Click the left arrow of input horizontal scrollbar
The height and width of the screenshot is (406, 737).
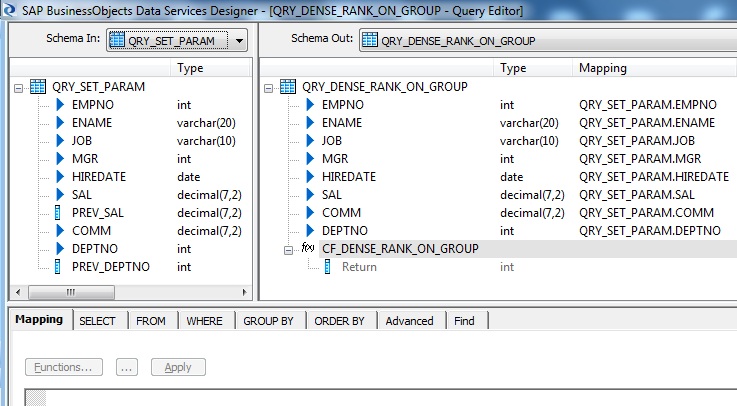tap(18, 292)
